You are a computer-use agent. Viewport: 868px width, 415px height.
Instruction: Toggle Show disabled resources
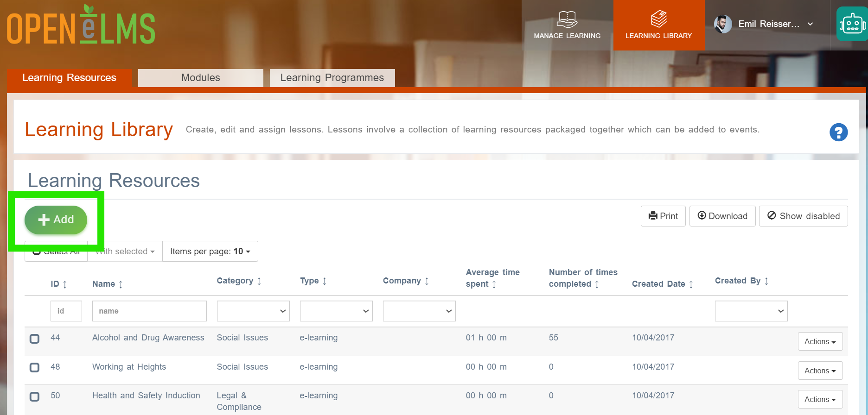(x=803, y=216)
